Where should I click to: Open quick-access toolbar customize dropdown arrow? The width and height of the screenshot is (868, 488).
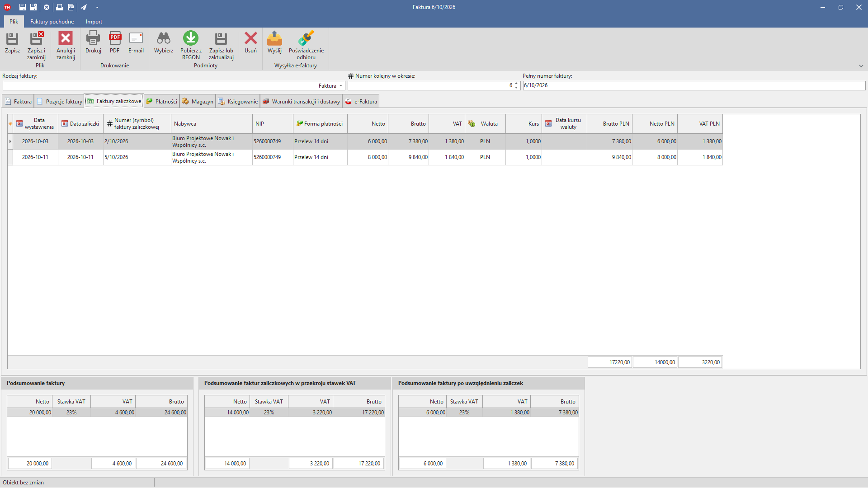pyautogui.click(x=97, y=7)
